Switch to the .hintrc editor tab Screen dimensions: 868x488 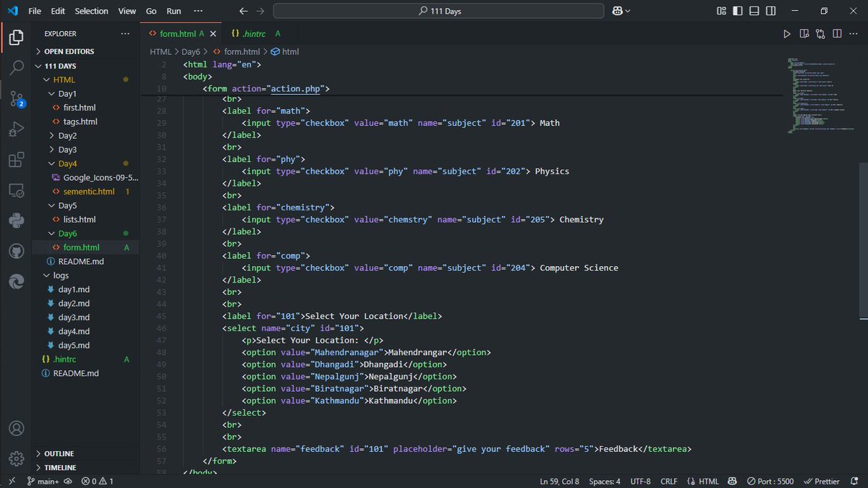(256, 34)
